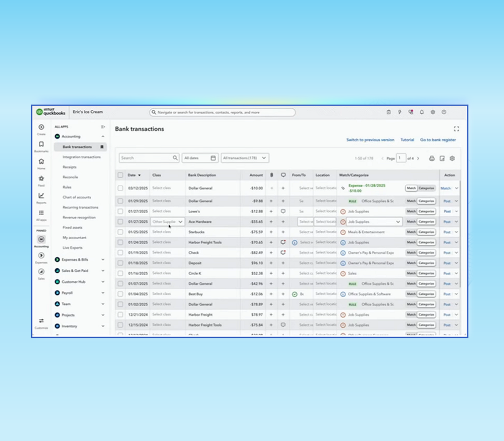Open Bookmarks in the left rail

41,144
